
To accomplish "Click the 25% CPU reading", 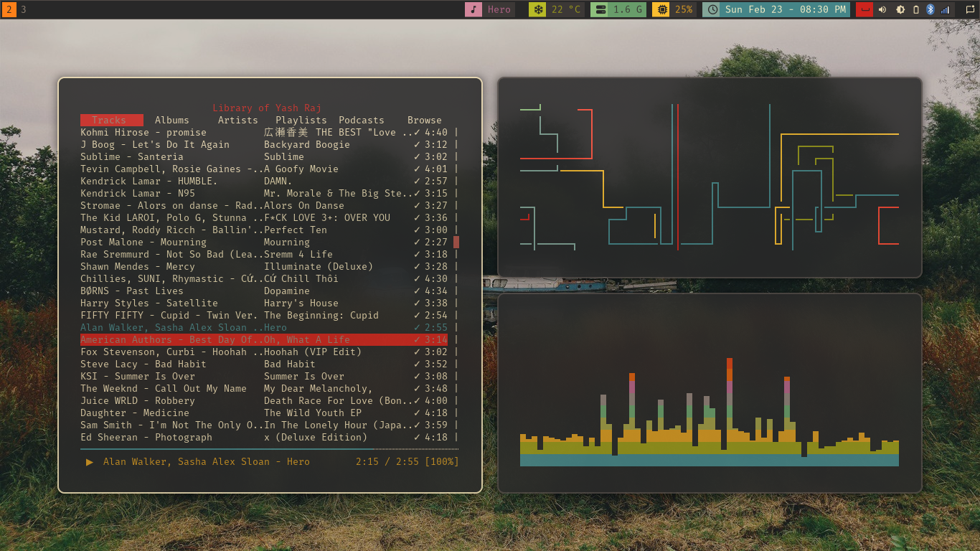I will point(684,9).
